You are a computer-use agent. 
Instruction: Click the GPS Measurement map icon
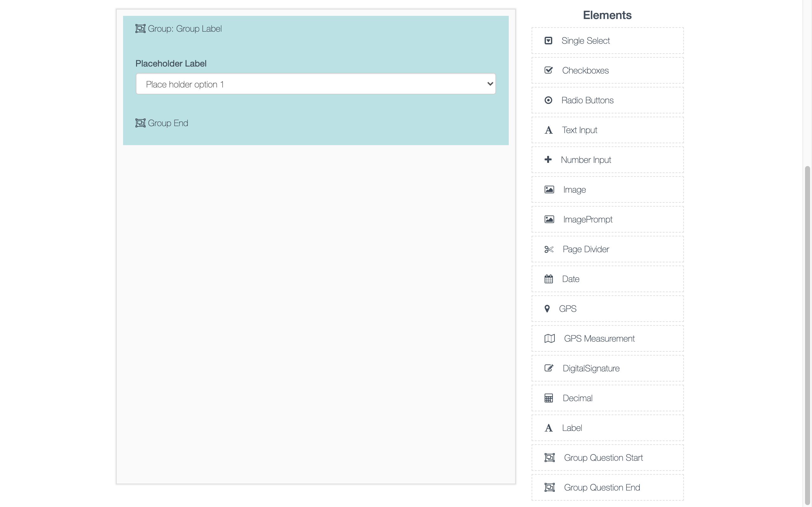pyautogui.click(x=549, y=339)
